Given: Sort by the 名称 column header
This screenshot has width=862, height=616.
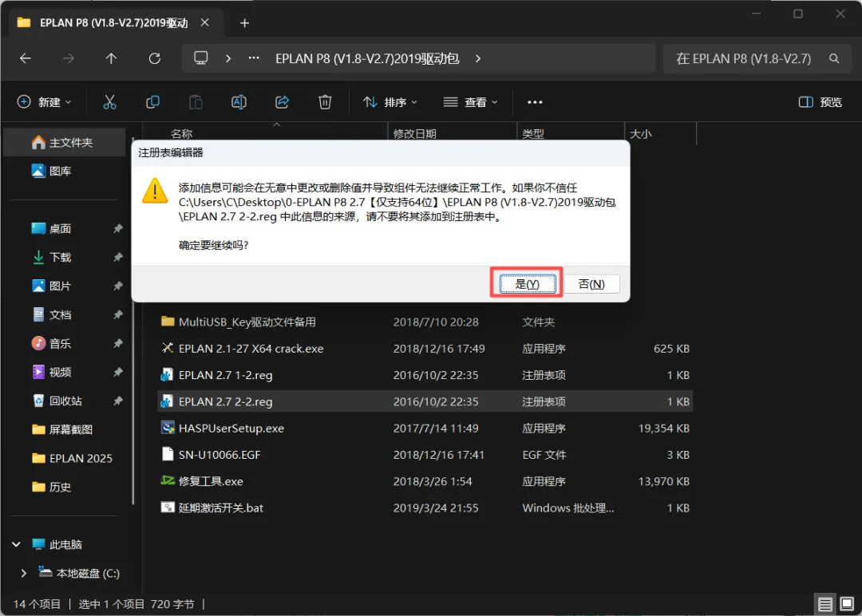Looking at the screenshot, I should pos(181,133).
